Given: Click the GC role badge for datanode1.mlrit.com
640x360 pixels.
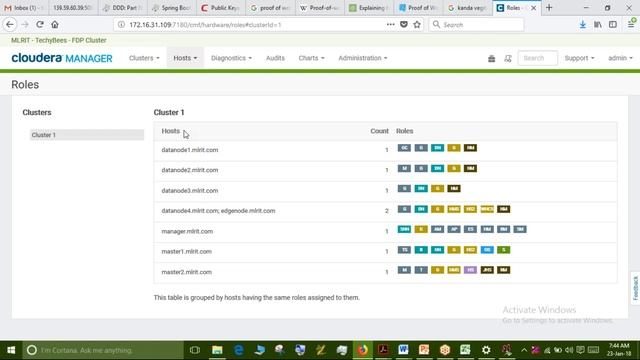Looking at the screenshot, I should click(404, 148).
